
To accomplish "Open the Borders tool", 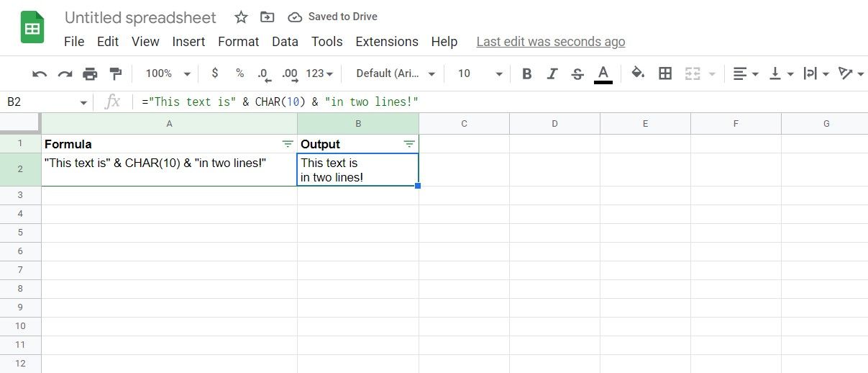I will [665, 73].
